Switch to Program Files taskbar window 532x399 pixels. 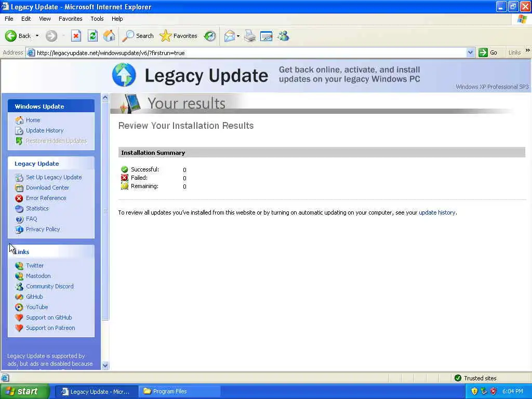point(180,392)
